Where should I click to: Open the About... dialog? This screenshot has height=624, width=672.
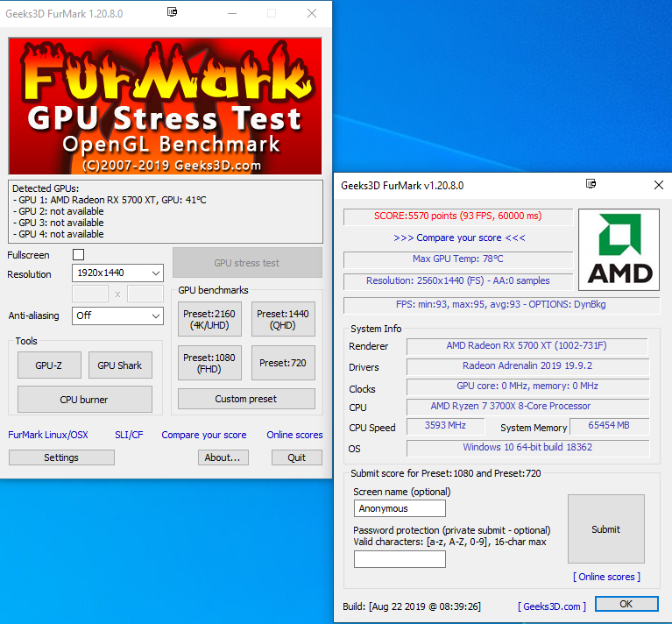[223, 457]
